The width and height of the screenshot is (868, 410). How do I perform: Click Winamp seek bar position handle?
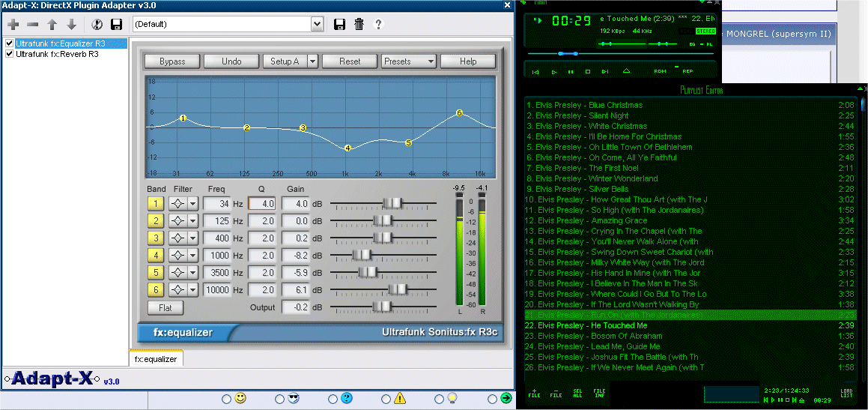point(568,54)
